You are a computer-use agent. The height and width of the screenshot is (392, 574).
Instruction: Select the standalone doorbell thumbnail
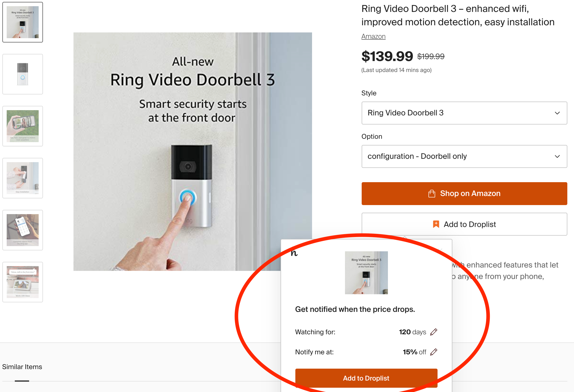(23, 74)
